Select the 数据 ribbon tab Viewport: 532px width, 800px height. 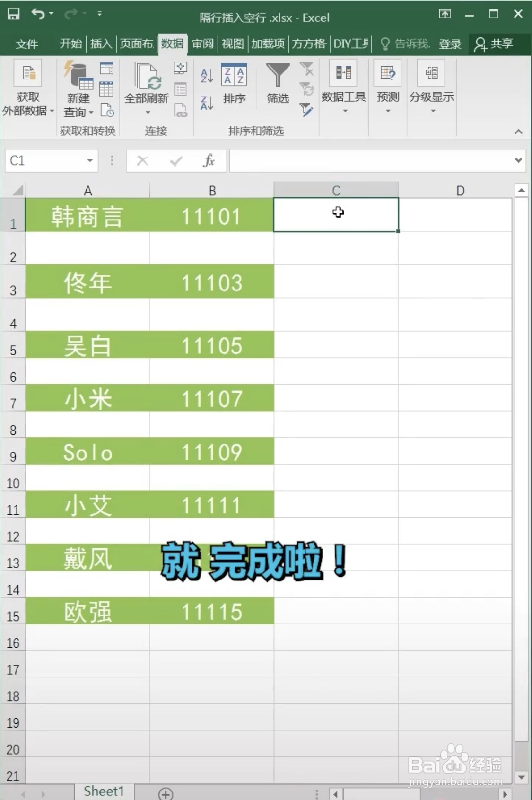coord(172,44)
